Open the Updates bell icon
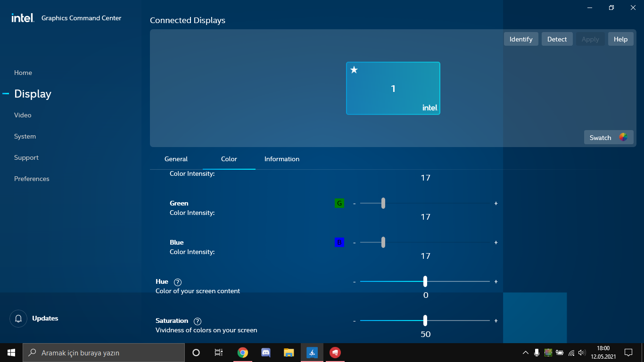The image size is (644, 362). click(x=18, y=319)
